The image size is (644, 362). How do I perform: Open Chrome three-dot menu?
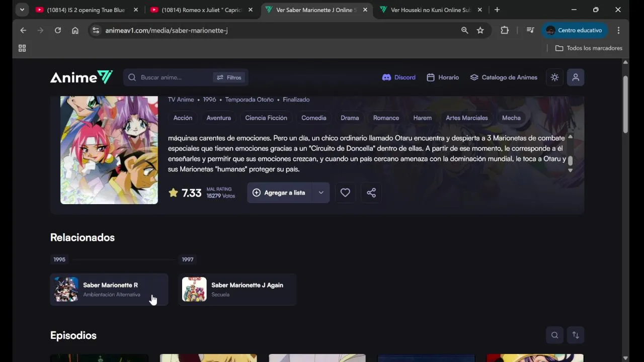click(x=619, y=31)
